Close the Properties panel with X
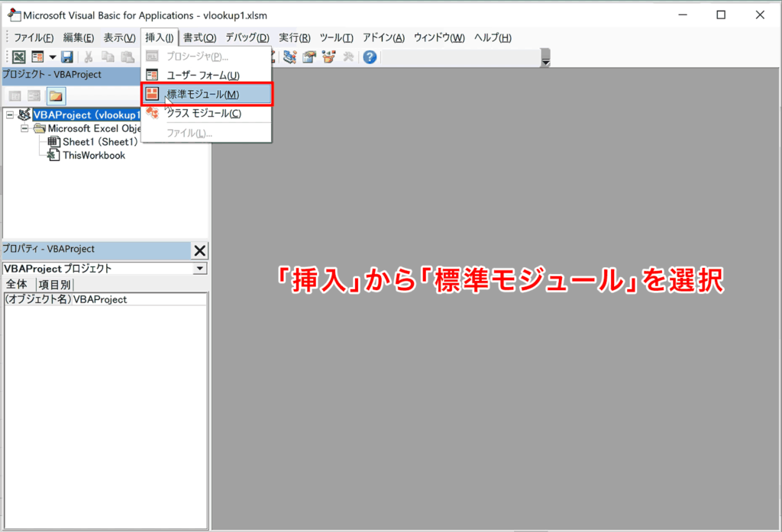Screen dimensions: 782x532 (x=199, y=250)
